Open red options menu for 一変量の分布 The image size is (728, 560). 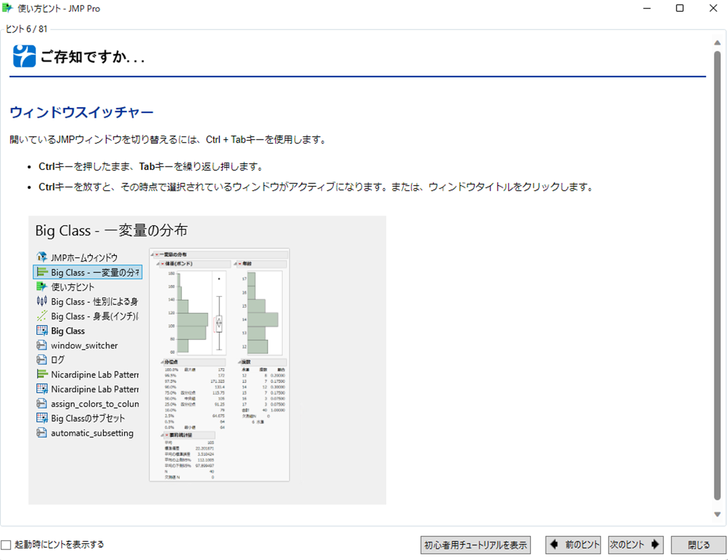[156, 255]
